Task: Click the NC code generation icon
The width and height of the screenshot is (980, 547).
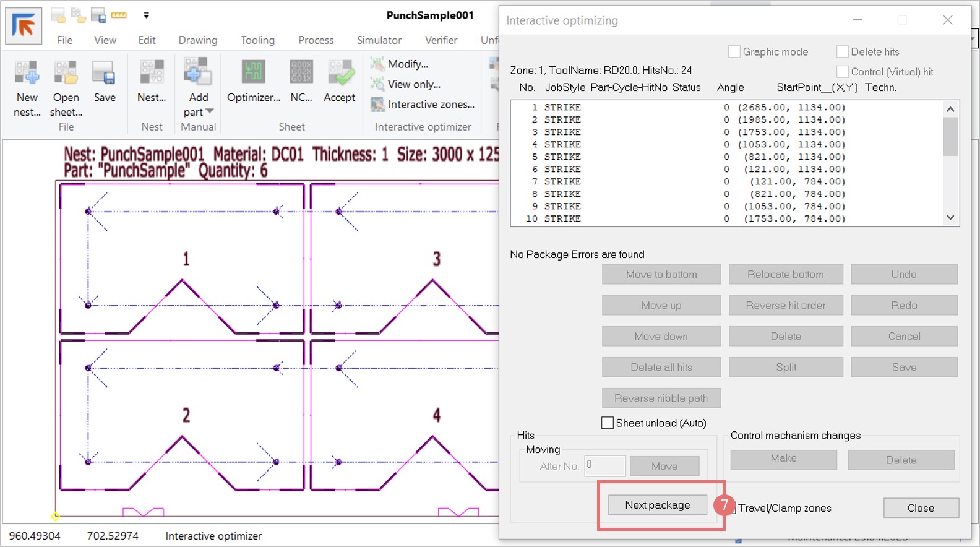Action: pos(301,73)
